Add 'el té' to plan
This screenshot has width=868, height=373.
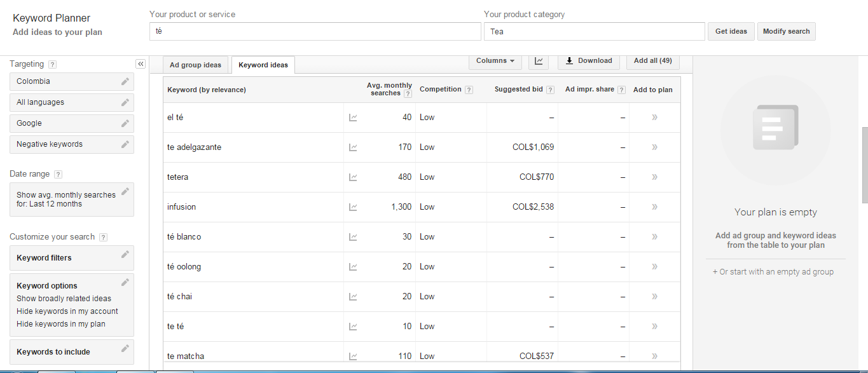point(654,118)
